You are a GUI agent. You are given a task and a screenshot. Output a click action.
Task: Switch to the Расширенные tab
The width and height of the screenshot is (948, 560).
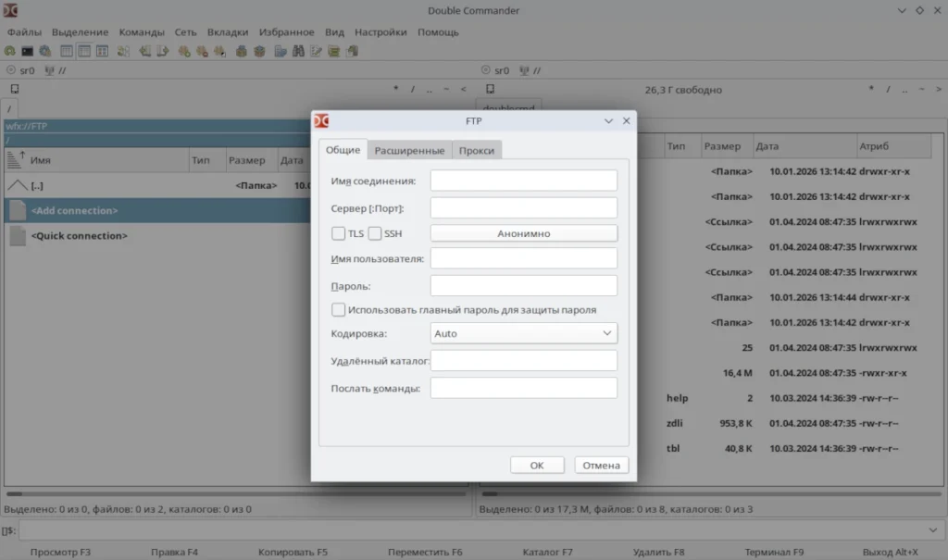409,150
